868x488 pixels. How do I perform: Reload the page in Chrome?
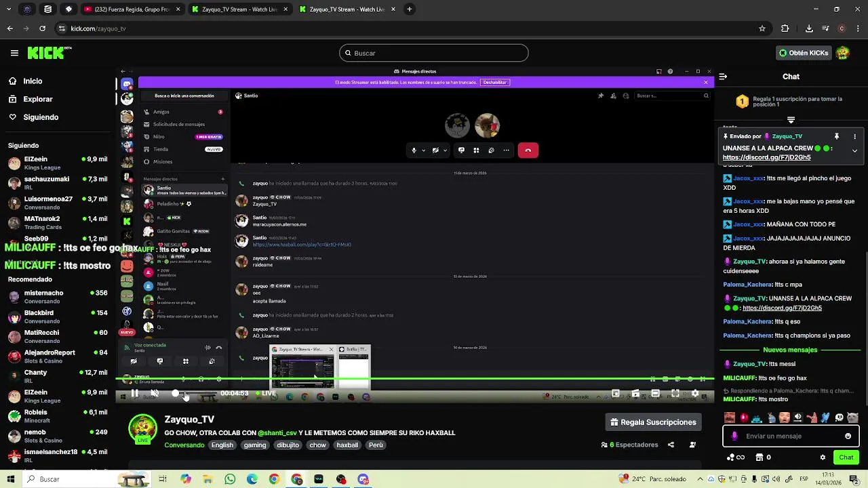coord(42,28)
